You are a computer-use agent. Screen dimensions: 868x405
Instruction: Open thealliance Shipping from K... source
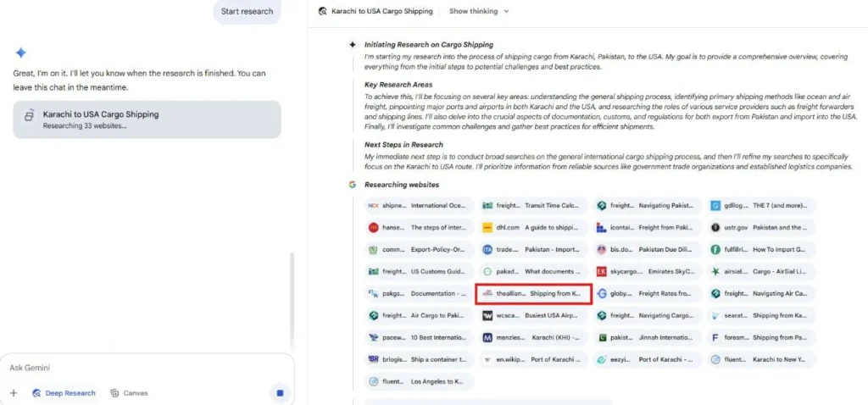coord(534,294)
